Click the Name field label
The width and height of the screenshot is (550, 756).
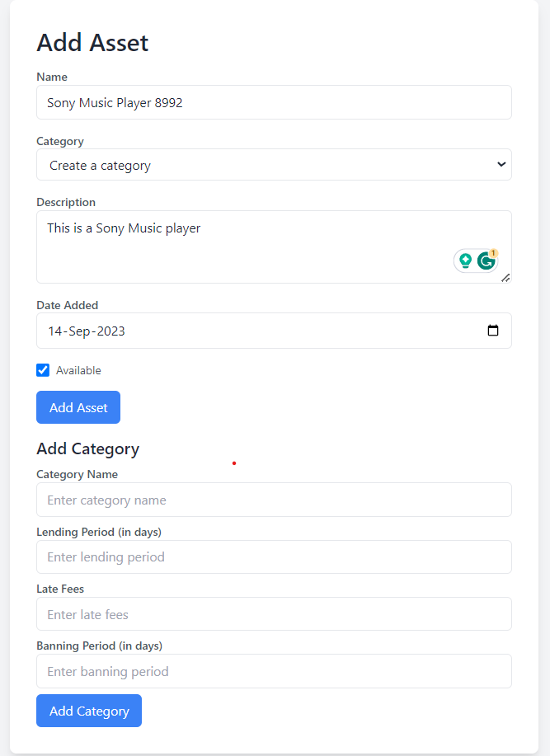(x=52, y=77)
